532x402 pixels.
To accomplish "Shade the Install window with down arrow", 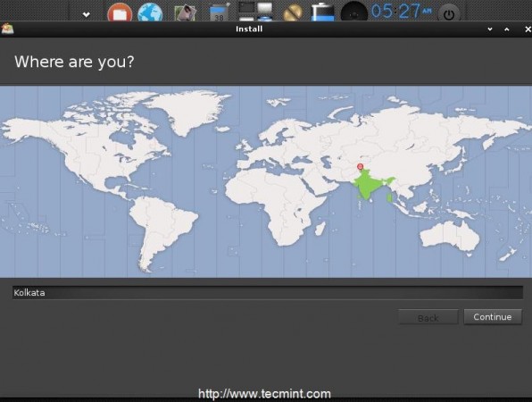I will 489,29.
